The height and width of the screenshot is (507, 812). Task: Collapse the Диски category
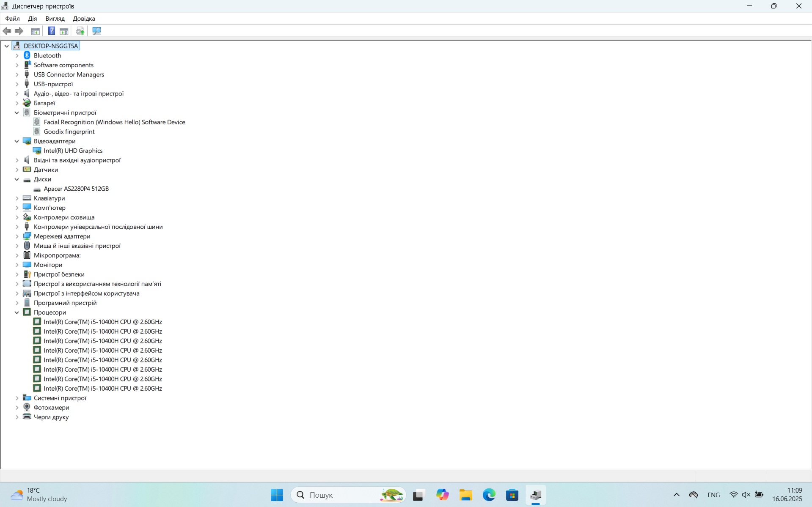(x=17, y=179)
